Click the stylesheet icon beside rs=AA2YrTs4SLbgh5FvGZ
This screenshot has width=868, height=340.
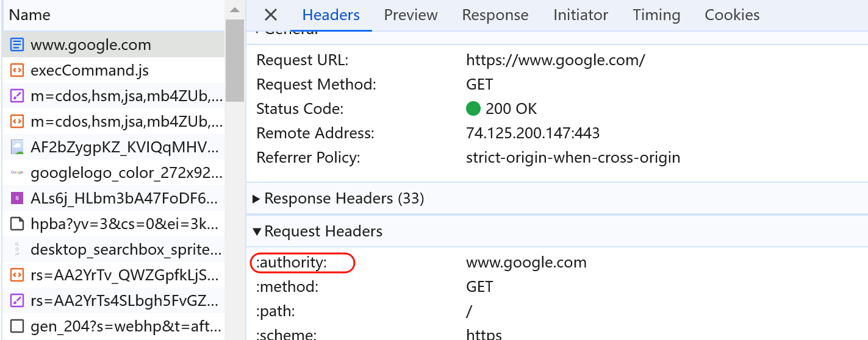click(17, 301)
